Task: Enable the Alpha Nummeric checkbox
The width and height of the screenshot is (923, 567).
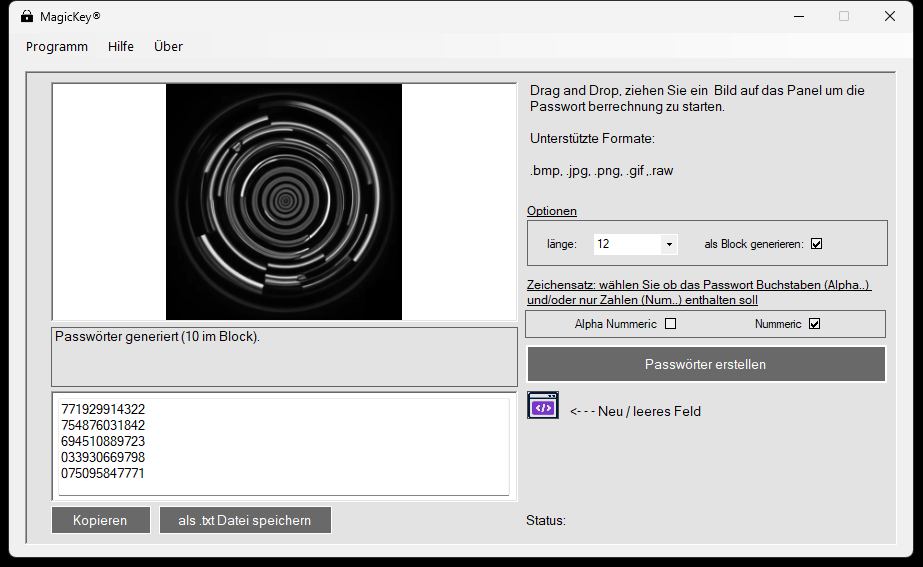Action: [670, 324]
